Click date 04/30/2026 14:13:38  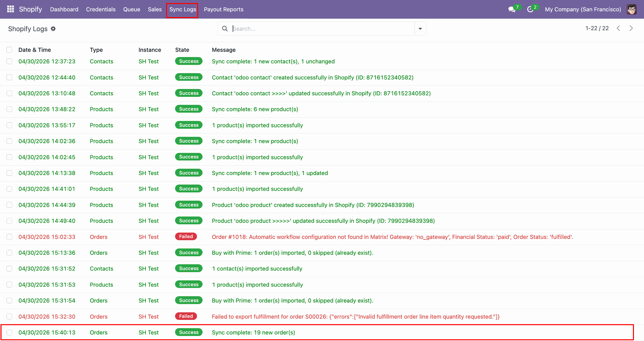point(47,173)
